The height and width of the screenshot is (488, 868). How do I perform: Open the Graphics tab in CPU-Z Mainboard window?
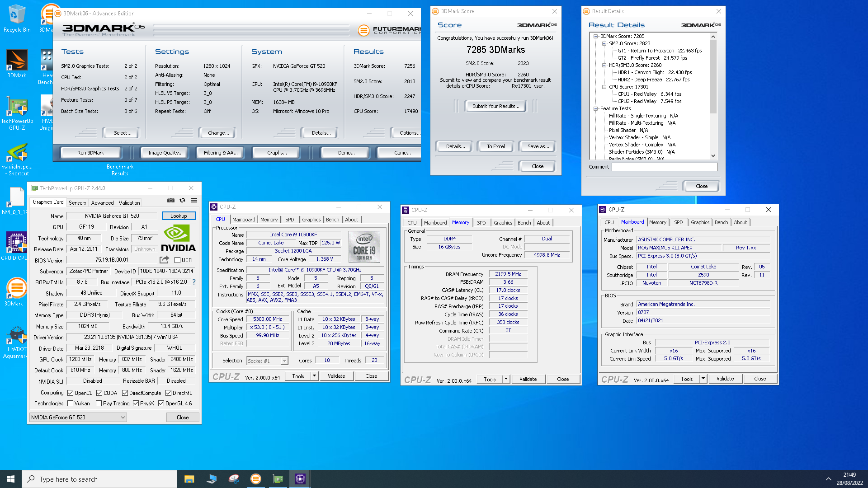[700, 222]
